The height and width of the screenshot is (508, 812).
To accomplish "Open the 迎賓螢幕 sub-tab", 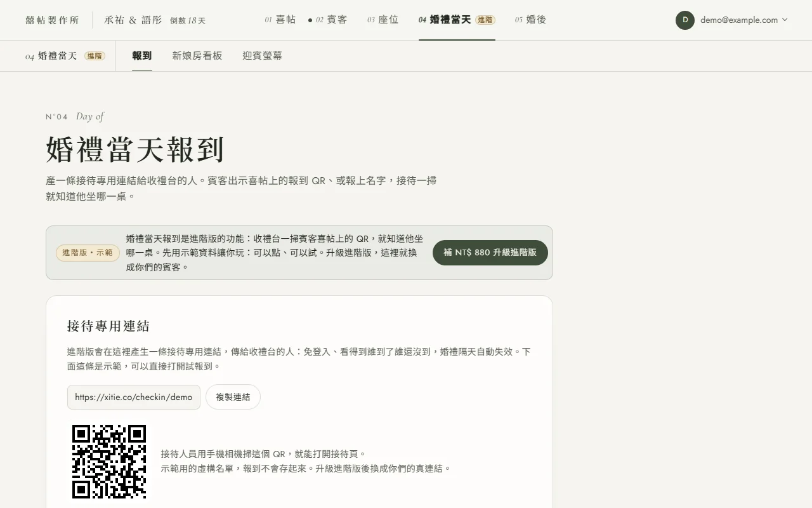I will tap(263, 56).
